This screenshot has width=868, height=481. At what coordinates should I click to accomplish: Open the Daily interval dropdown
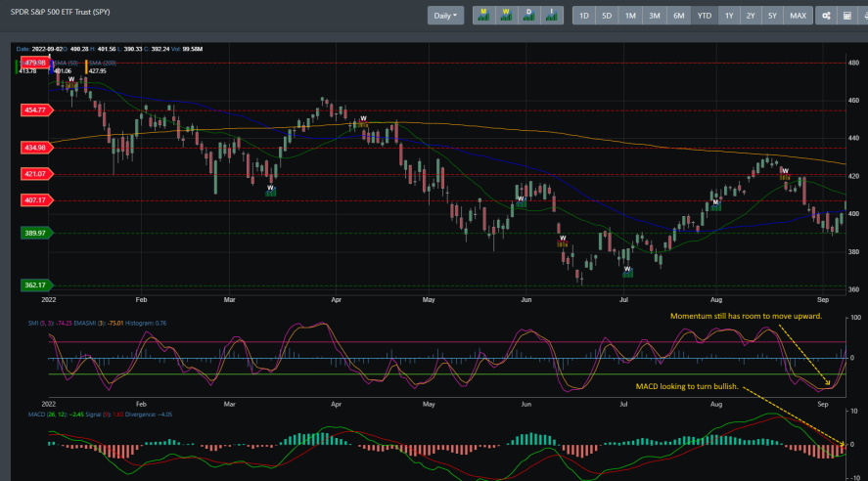point(445,16)
